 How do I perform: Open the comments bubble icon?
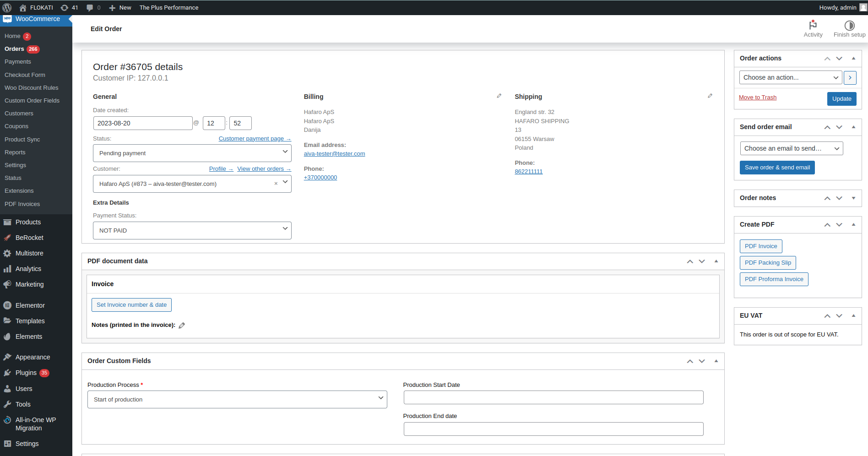90,8
